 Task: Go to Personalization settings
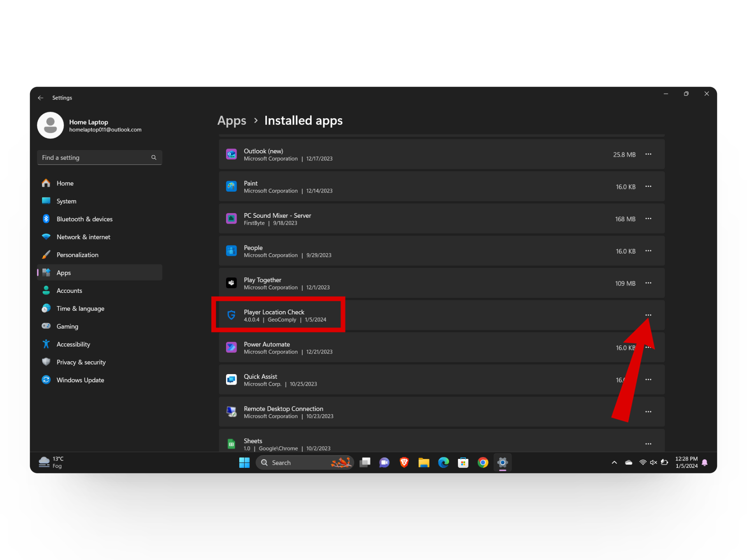click(x=77, y=255)
